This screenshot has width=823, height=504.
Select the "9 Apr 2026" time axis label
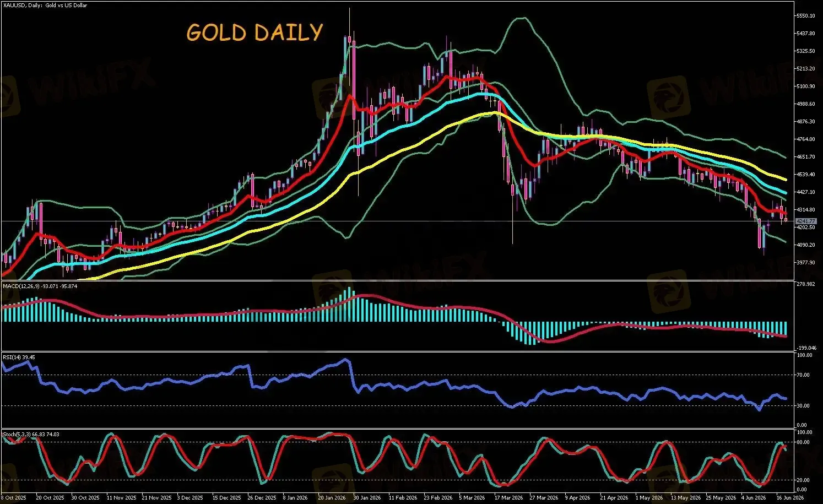click(x=578, y=498)
